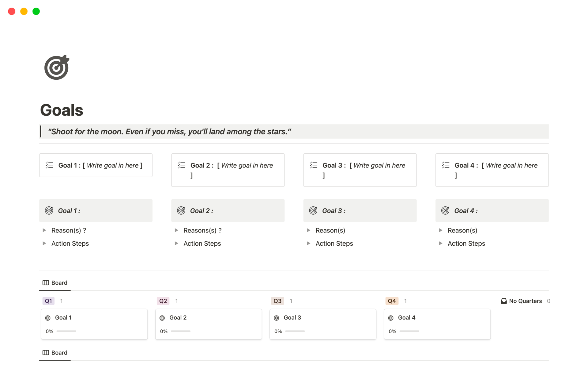Open the Goal 2 write-goal page link
The width and height of the screenshot is (588, 368).
point(232,166)
